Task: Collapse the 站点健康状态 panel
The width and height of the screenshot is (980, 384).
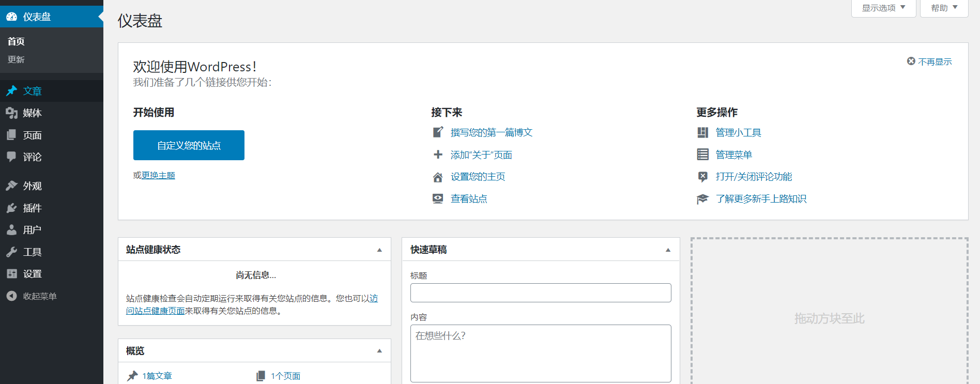Action: [x=379, y=250]
